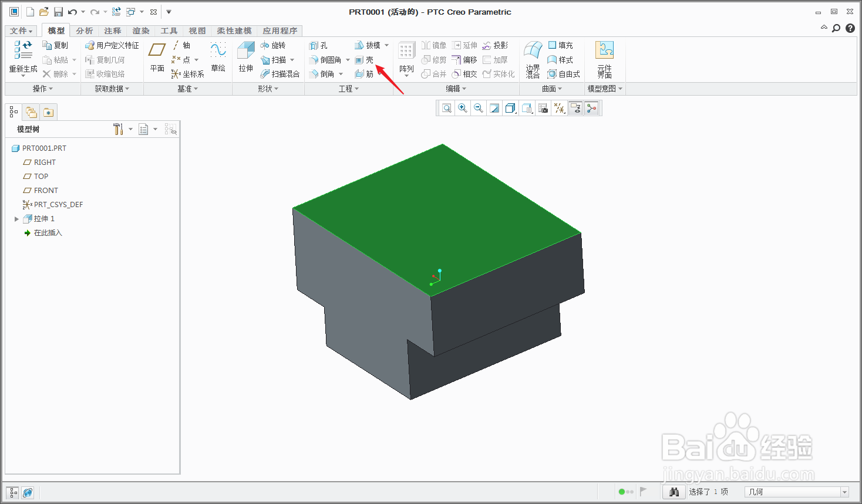Click the Open file folder icon
Viewport: 862px width, 504px height.
click(43, 12)
